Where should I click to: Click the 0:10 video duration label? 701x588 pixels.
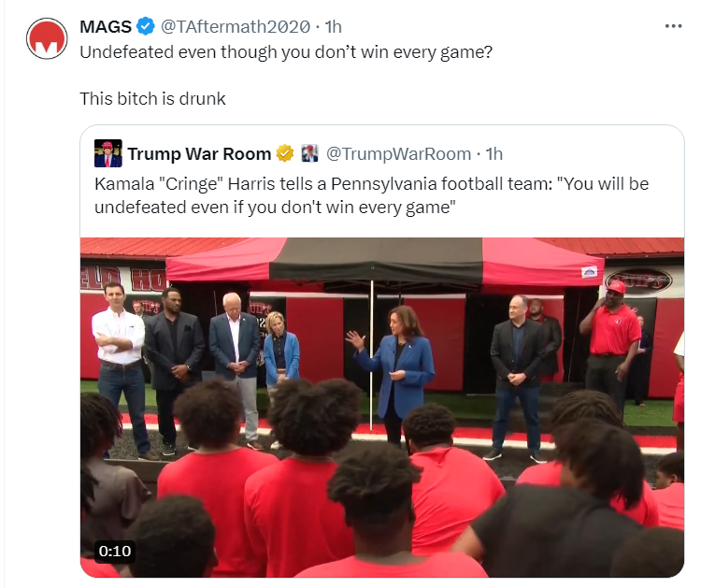point(115,551)
